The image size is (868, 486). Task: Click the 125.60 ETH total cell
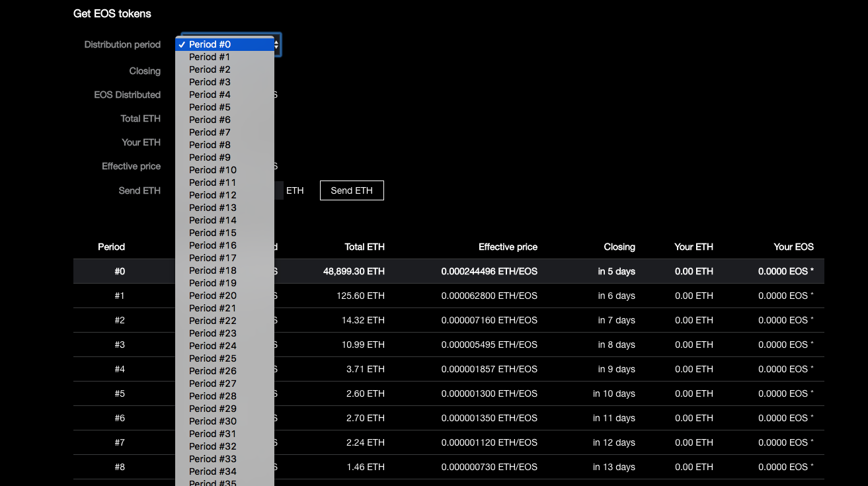tap(359, 296)
